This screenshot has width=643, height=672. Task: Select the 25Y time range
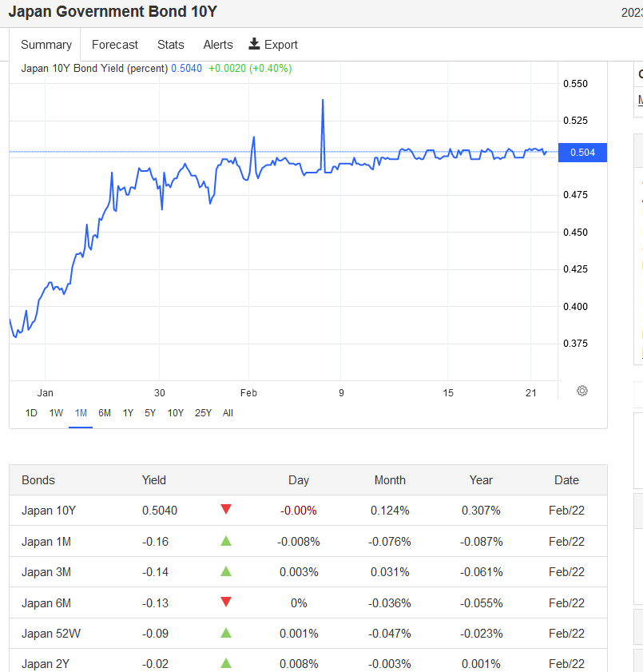pos(203,413)
